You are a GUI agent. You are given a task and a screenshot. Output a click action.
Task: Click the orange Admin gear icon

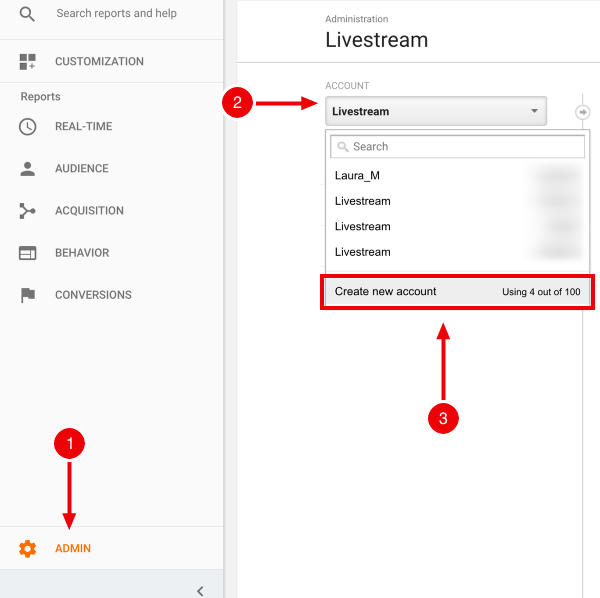[27, 549]
